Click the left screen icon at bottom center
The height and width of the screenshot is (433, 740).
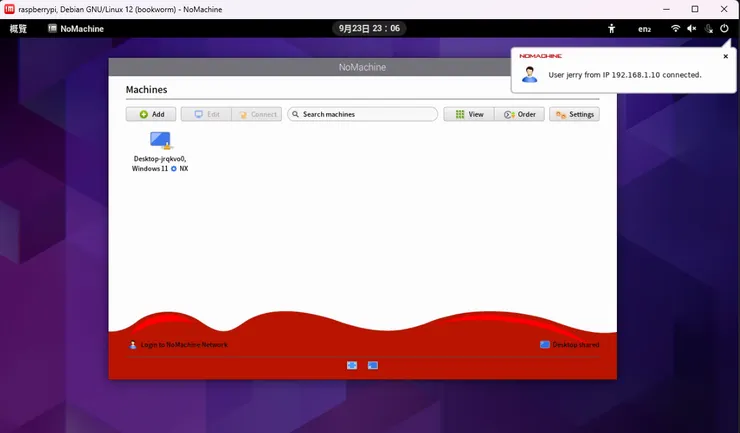tap(352, 365)
